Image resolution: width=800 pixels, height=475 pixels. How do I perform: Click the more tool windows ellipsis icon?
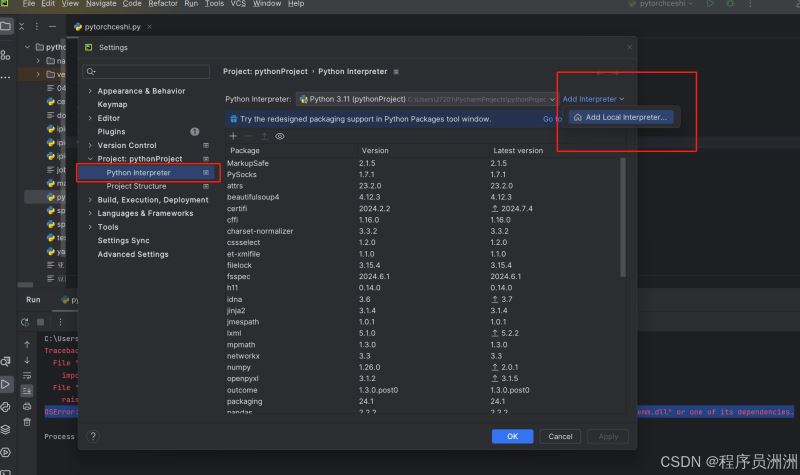(x=6, y=78)
